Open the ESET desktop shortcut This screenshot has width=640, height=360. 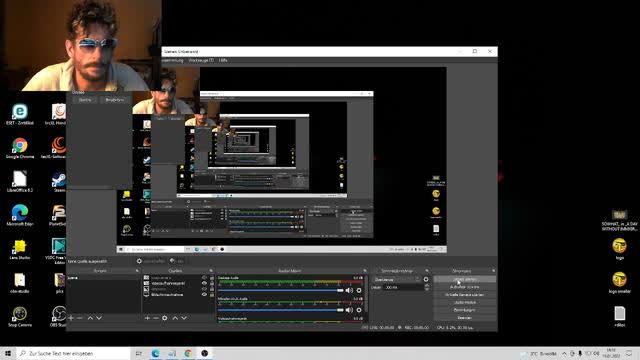click(x=20, y=115)
